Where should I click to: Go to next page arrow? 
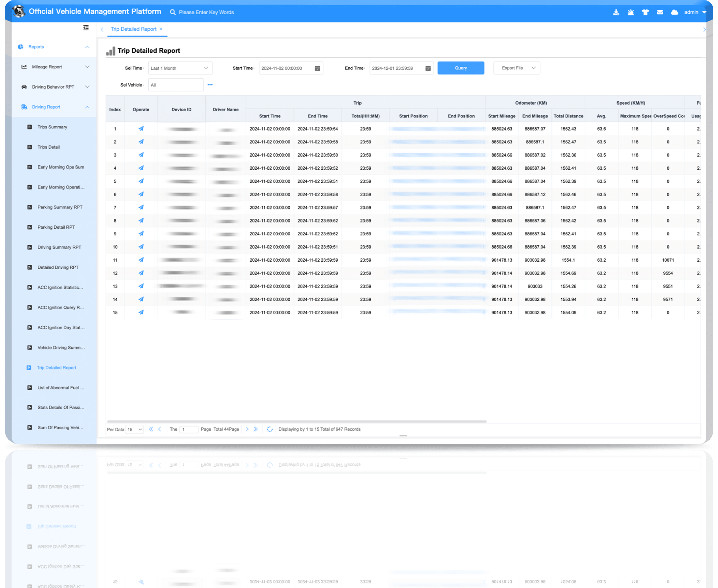[247, 429]
